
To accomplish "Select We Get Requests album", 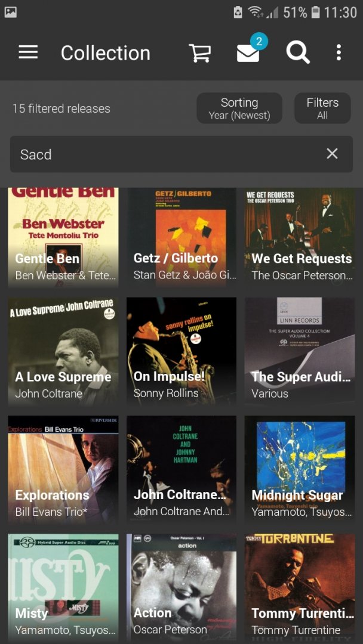I will click(300, 237).
